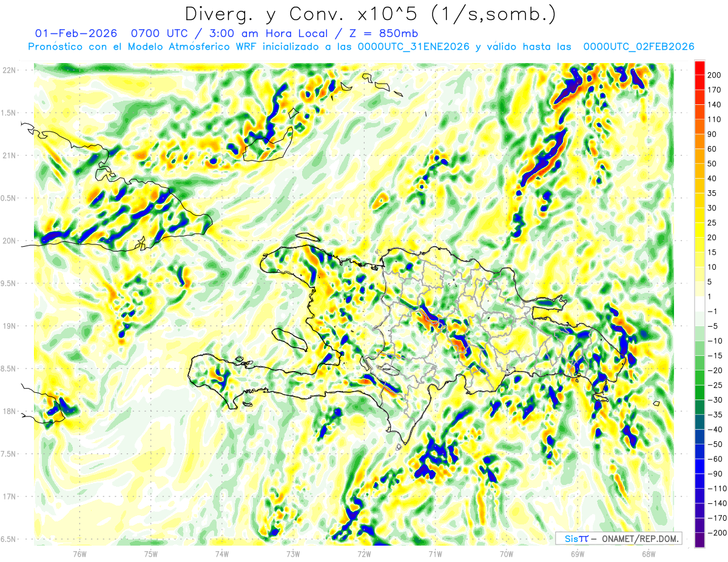This screenshot has height=562, width=728.
Task: Pick the red swatch atop the color scale
Action: (x=699, y=68)
